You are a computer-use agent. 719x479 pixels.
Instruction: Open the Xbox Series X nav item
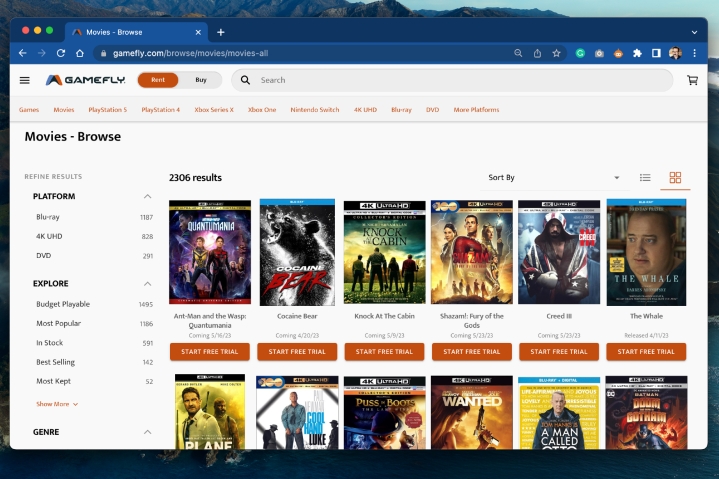click(x=214, y=110)
